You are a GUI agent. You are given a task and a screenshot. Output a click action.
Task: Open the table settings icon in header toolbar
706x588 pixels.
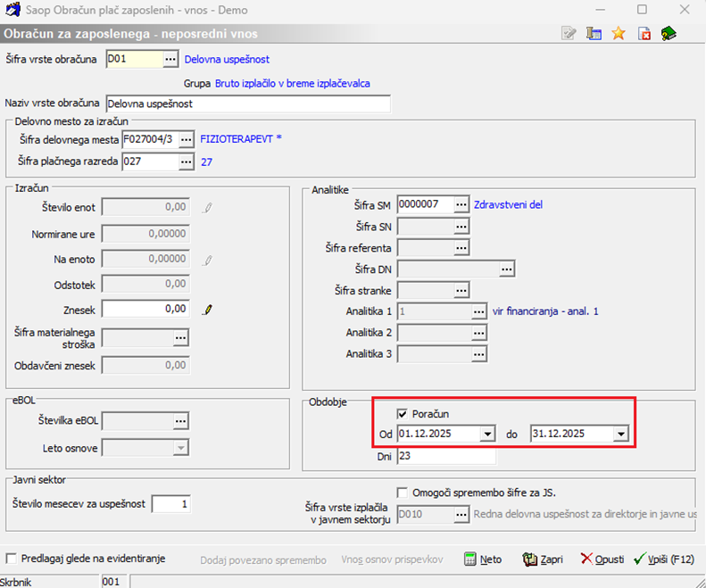tap(594, 33)
